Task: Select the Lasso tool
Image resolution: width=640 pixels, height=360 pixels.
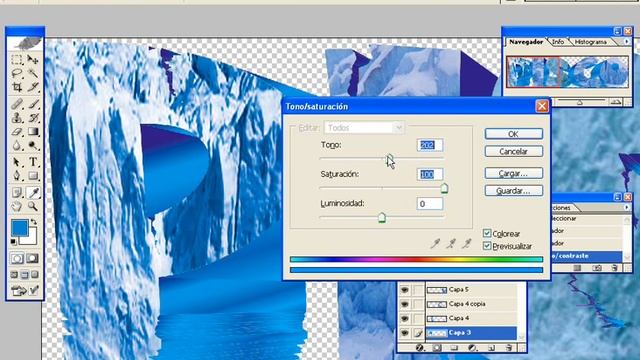Action: coord(17,73)
